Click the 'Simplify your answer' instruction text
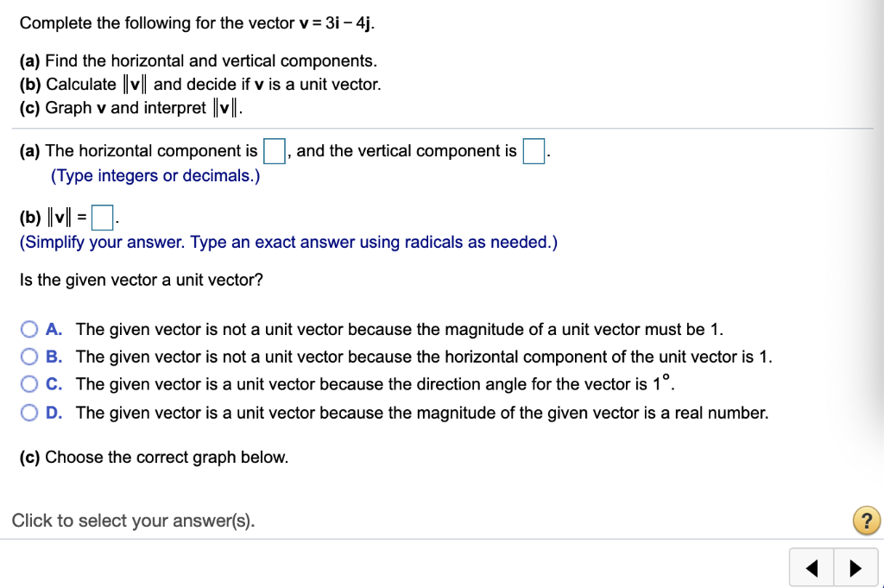The width and height of the screenshot is (884, 588). (x=285, y=242)
